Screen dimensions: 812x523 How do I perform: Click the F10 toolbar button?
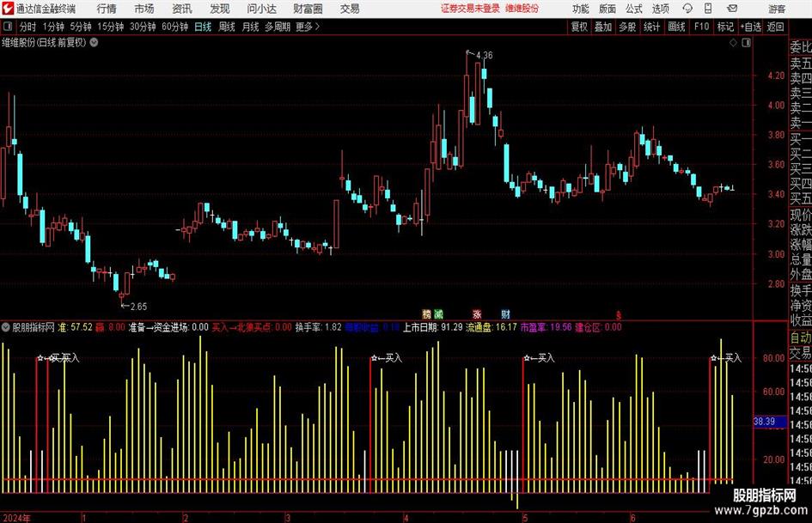[702, 27]
